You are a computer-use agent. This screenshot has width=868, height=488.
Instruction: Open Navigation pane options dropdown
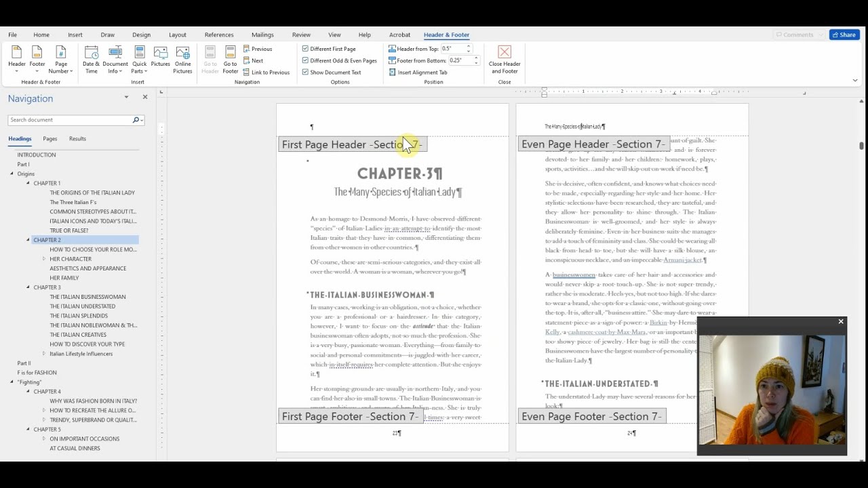coord(126,97)
